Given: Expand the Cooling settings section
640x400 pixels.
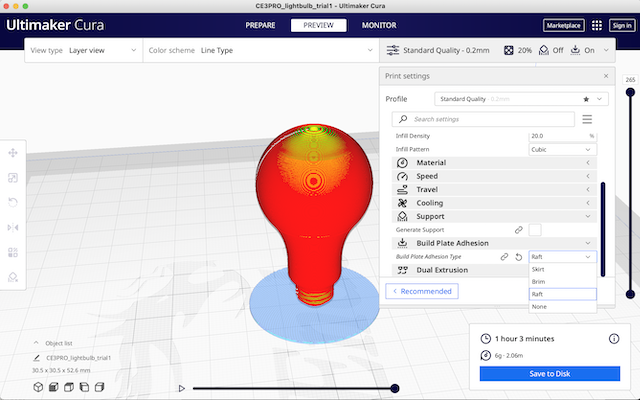Looking at the screenshot, I should pyautogui.click(x=494, y=203).
